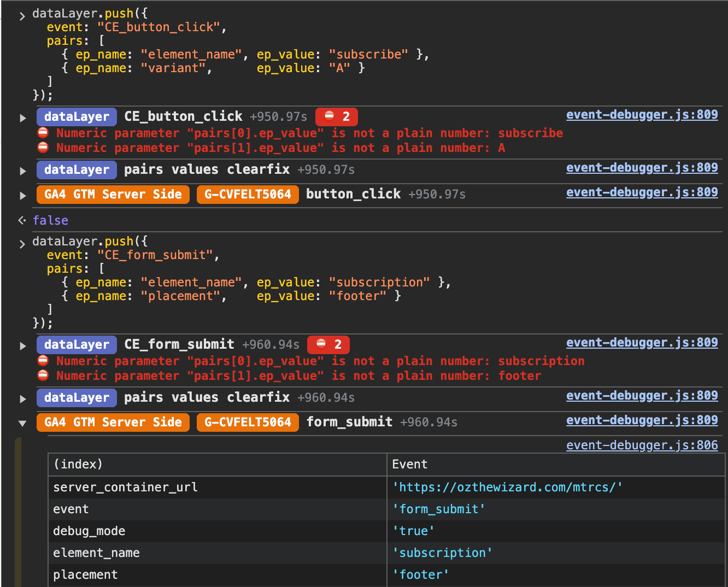Select the 'https://ozthewizard.com/mtrcs/' value cell

click(x=556, y=487)
